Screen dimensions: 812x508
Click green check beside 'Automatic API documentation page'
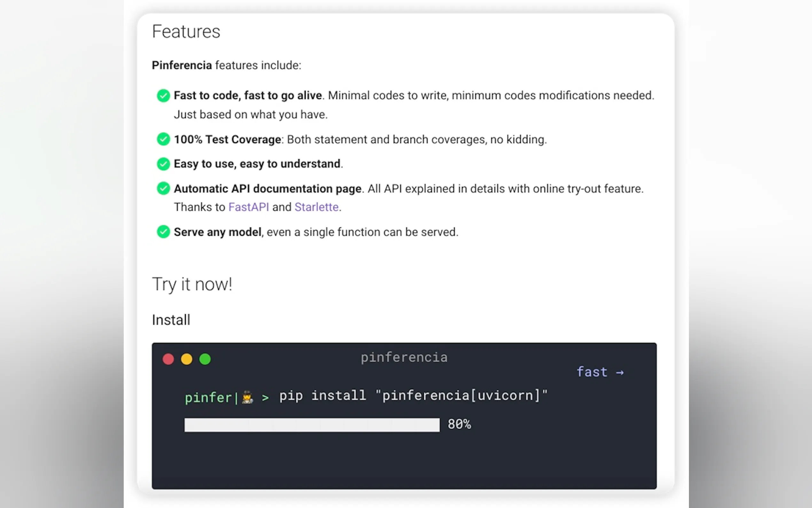(163, 188)
